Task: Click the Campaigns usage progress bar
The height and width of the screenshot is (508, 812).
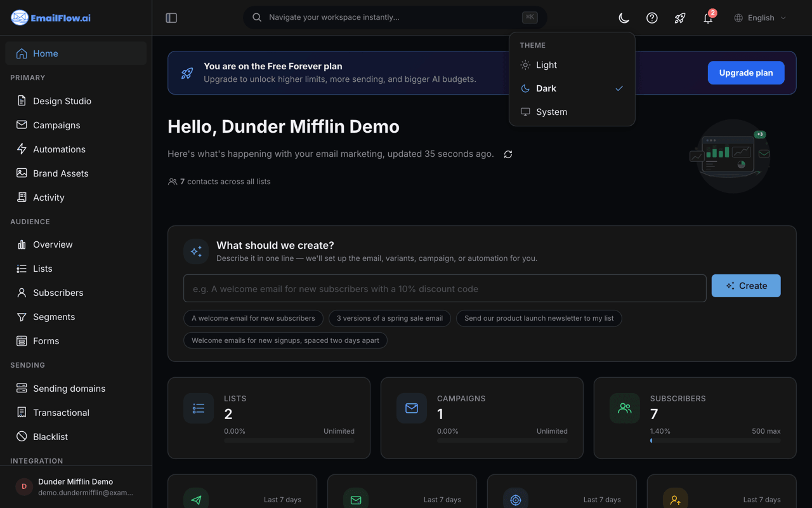Action: pyautogui.click(x=502, y=441)
